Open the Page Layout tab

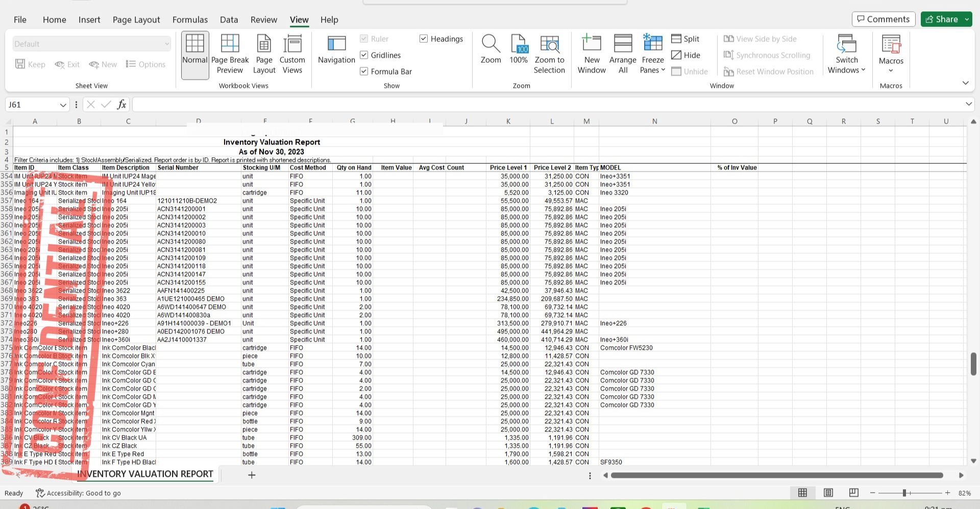(136, 19)
